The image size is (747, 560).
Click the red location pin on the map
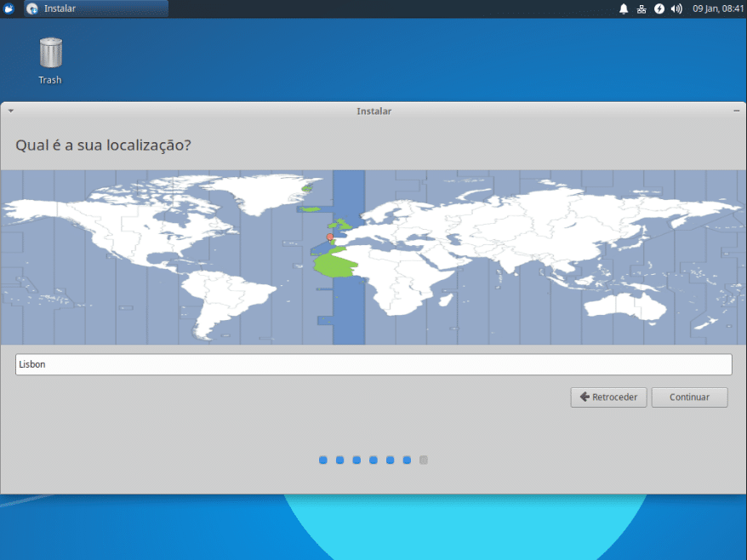point(329,237)
